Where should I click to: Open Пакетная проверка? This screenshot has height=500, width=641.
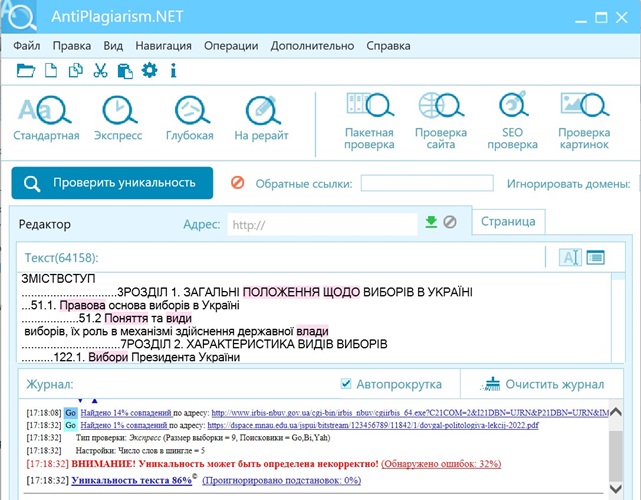click(x=369, y=121)
